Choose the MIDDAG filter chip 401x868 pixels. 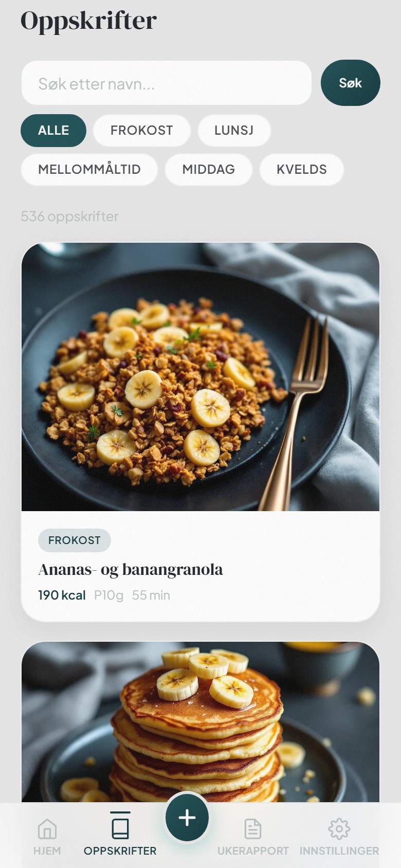point(209,170)
